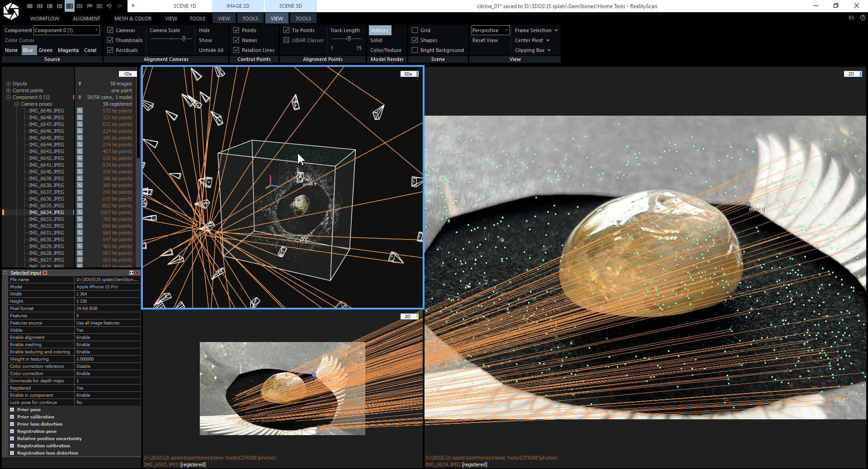The image size is (868, 469).
Task: Select the three equal columns layout icon
Action: (40, 6)
